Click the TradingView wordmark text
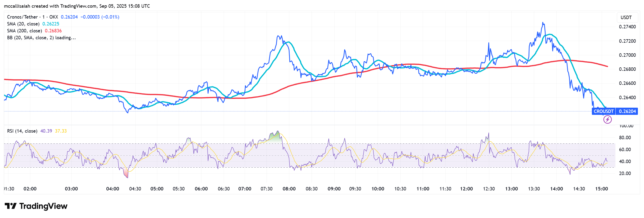This screenshot has height=218, width=644. [43, 206]
